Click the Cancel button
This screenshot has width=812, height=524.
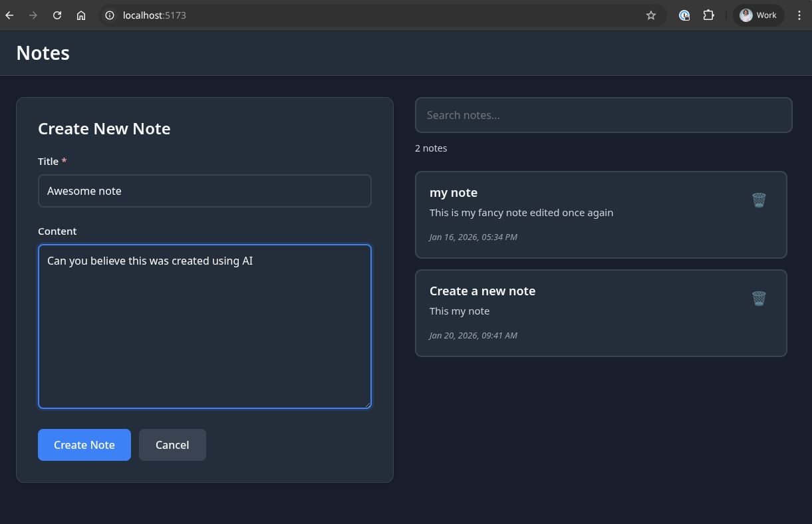click(172, 445)
